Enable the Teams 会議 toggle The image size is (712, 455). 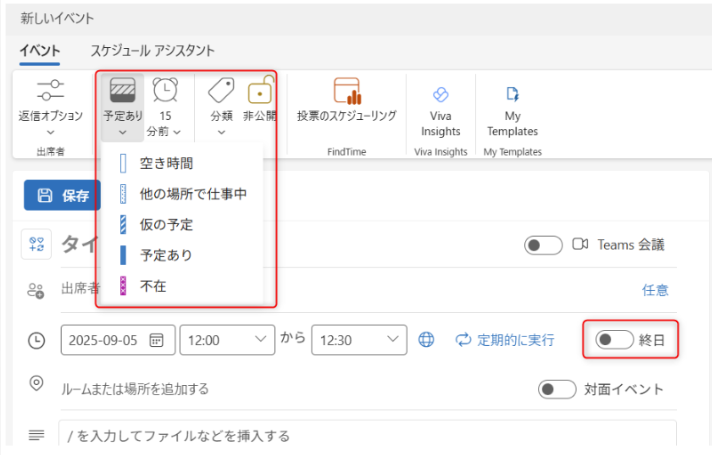[x=543, y=245]
